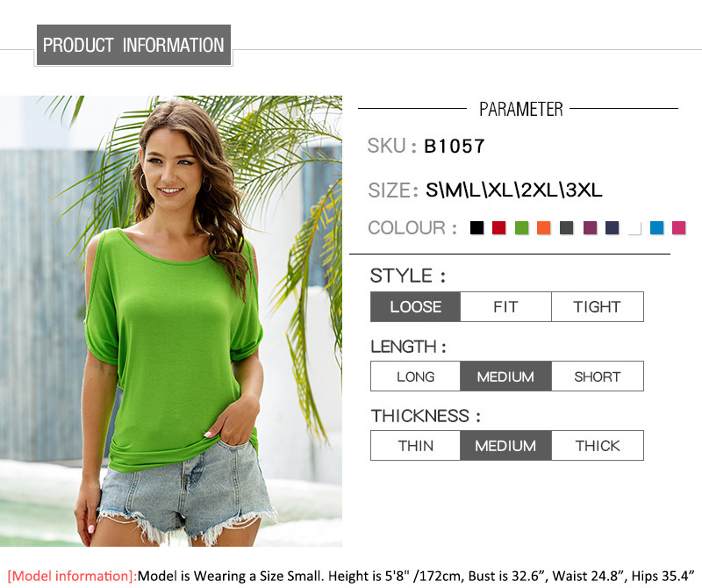This screenshot has width=702, height=588.
Task: Pick the green colour swatch
Action: pos(521,228)
